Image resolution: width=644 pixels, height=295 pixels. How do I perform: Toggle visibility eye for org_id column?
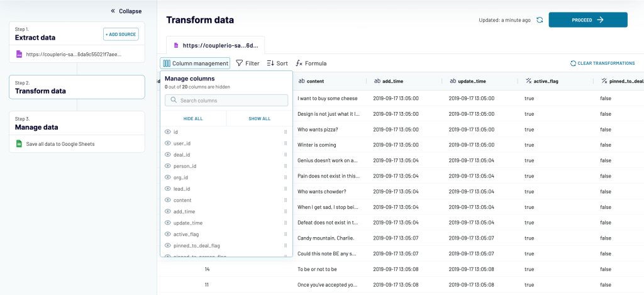point(167,177)
